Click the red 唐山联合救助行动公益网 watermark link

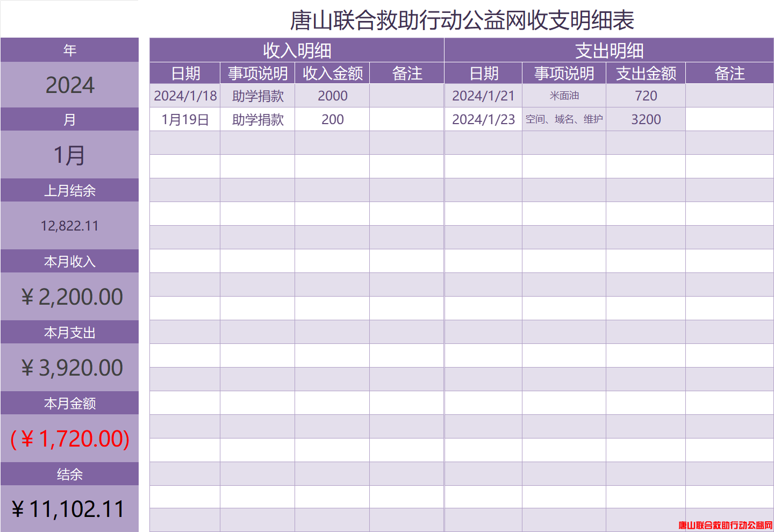coord(725,525)
